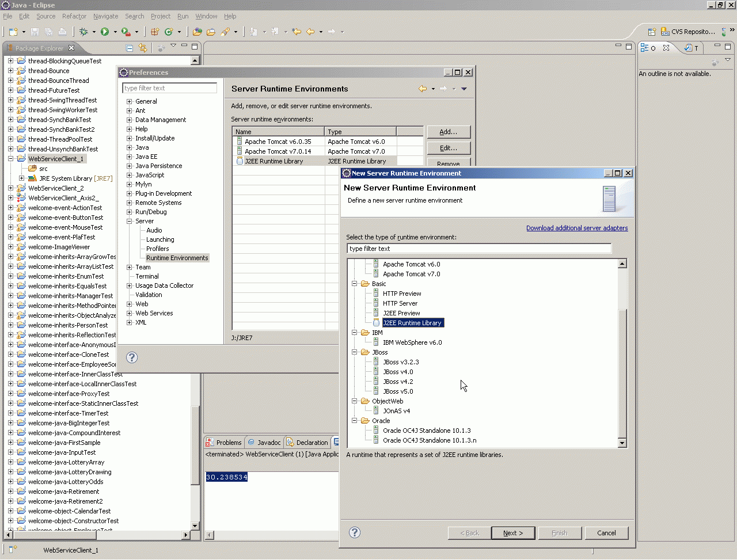Open the Refactor menu
The height and width of the screenshot is (560, 737).
click(x=74, y=16)
